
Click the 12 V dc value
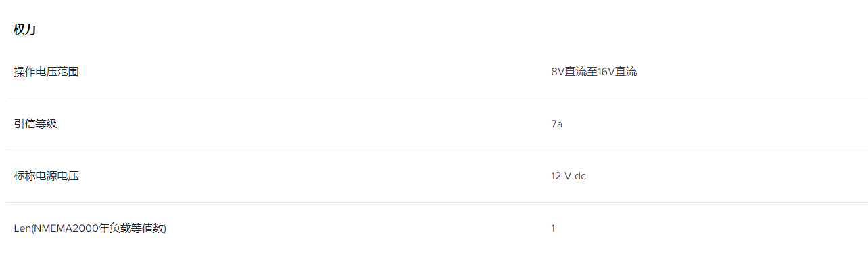click(x=569, y=176)
